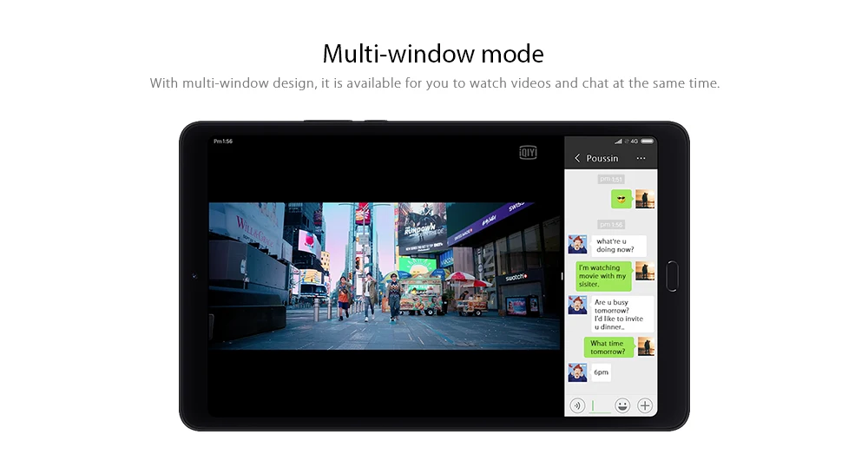Grab the split-window divider handle
The height and width of the screenshot is (474, 868).
tap(562, 276)
